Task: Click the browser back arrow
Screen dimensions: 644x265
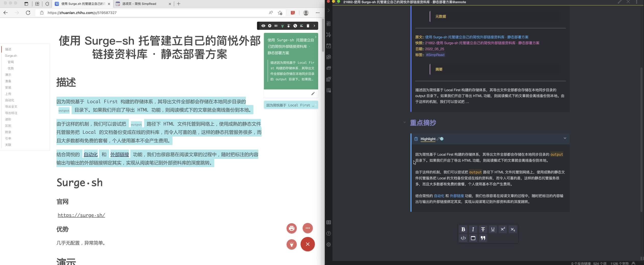Action: tap(6, 13)
